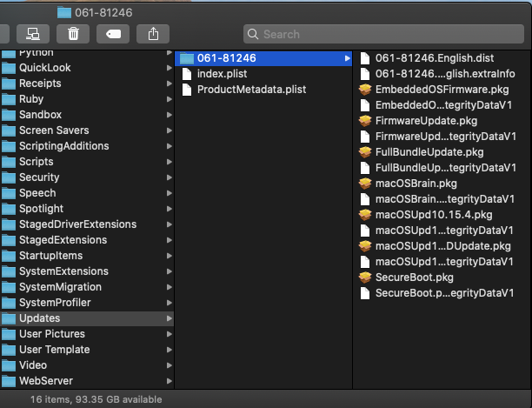Expand the Updates folder arrow

tap(170, 318)
